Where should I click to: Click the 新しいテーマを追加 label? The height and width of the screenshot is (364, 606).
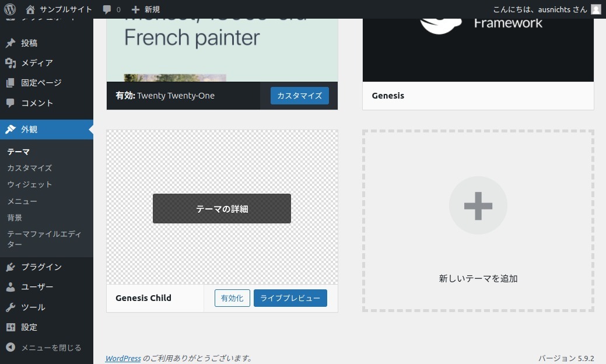tap(478, 279)
